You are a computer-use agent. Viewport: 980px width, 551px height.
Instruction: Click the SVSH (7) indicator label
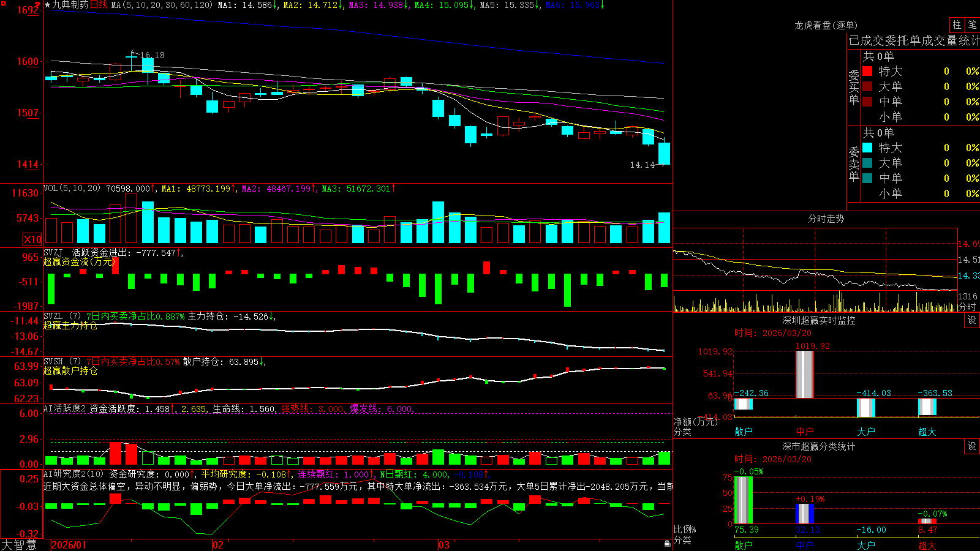coord(62,362)
